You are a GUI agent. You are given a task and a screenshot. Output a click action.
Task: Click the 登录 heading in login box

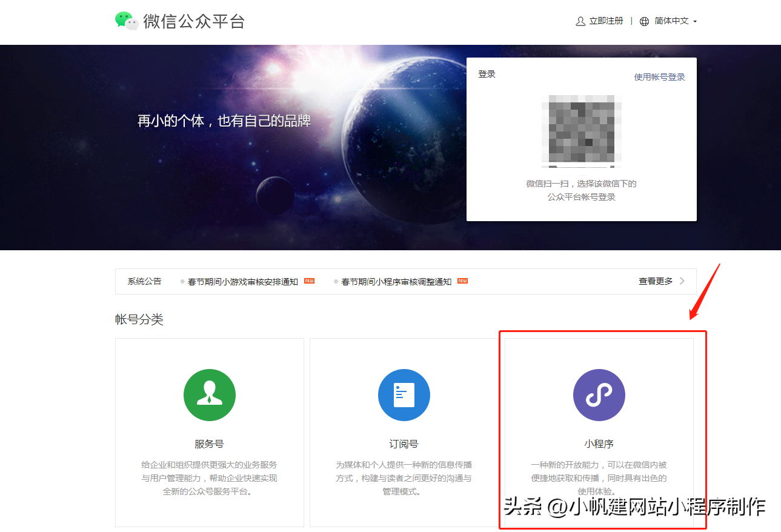pos(487,74)
